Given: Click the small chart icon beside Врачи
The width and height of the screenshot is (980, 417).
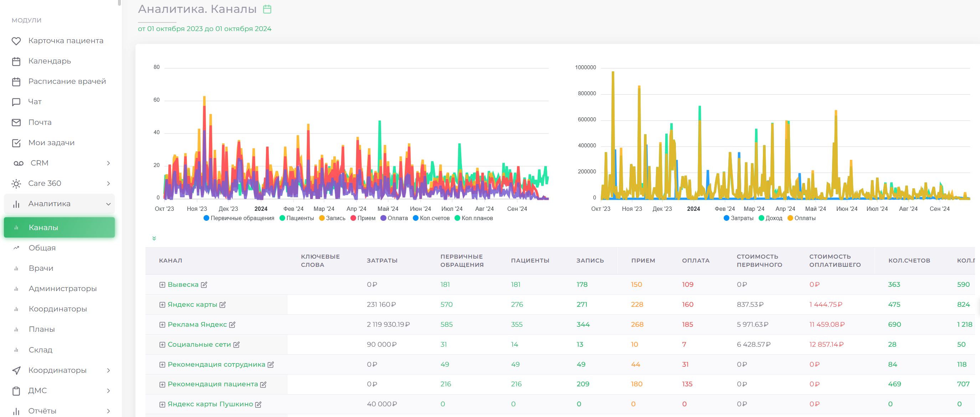Looking at the screenshot, I should (16, 269).
